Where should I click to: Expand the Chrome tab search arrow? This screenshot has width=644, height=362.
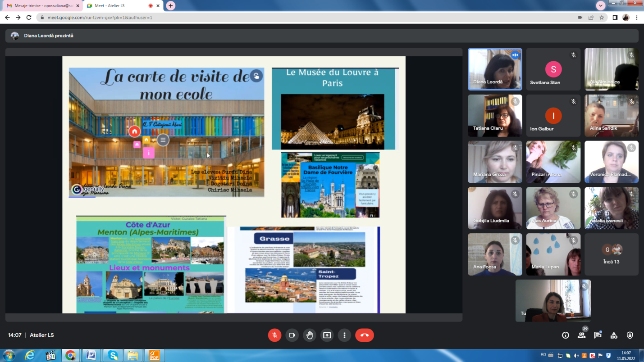tap(601, 5)
